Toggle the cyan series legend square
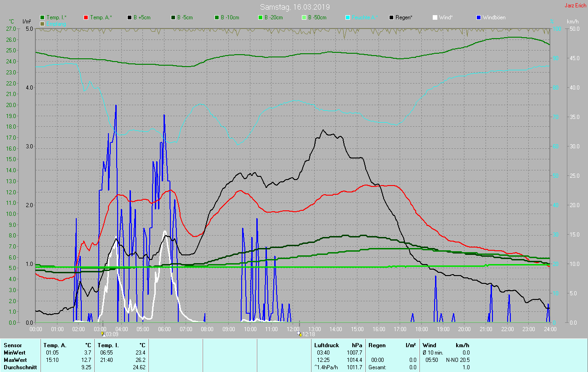Viewport: 588px width, 372px height. click(348, 17)
